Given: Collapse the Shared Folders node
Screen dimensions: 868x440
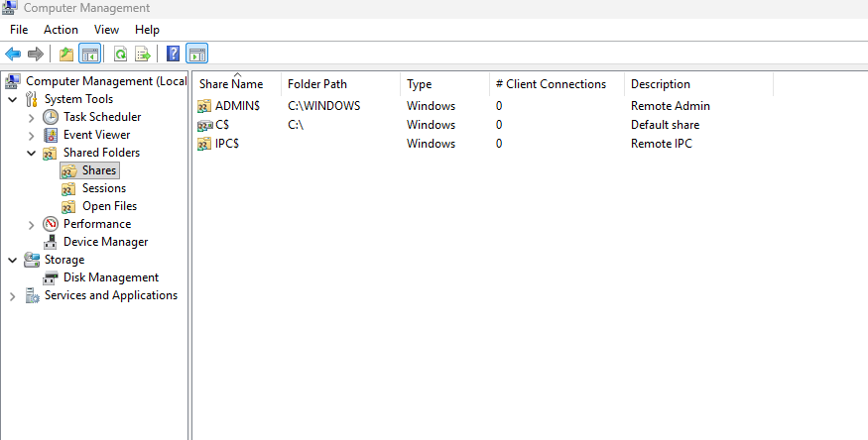Looking at the screenshot, I should tap(32, 153).
